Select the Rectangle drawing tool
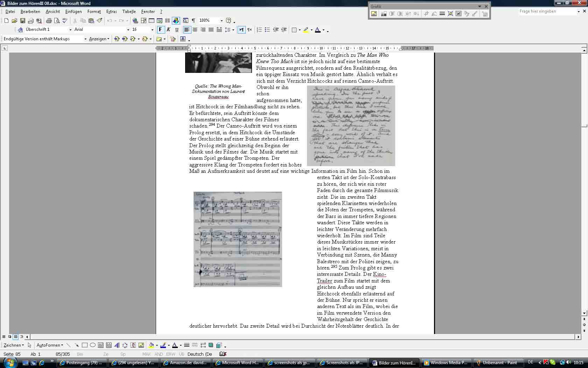 [x=84, y=345]
